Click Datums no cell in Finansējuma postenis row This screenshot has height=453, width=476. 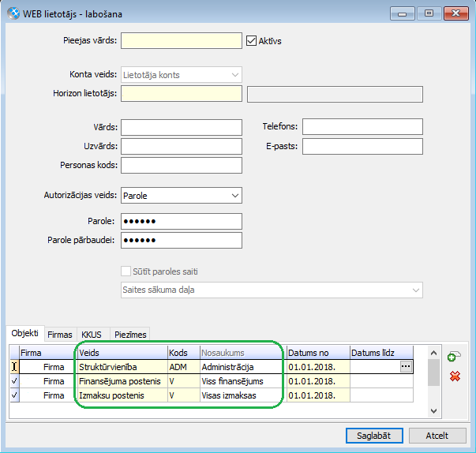coord(318,381)
